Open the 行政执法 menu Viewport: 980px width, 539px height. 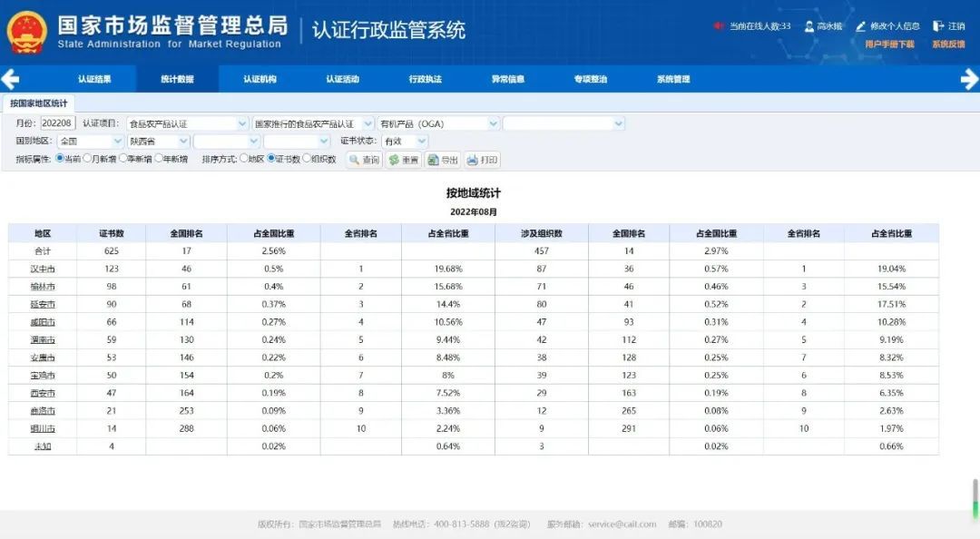(x=425, y=79)
